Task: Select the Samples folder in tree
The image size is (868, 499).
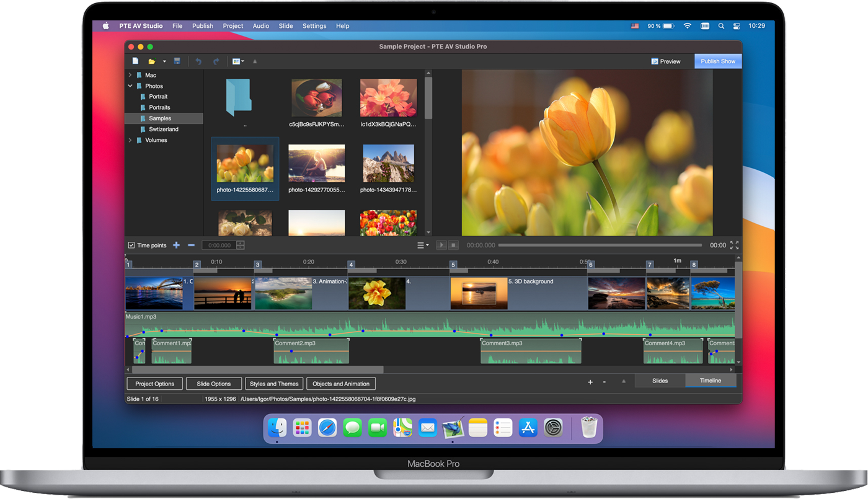Action: (164, 118)
